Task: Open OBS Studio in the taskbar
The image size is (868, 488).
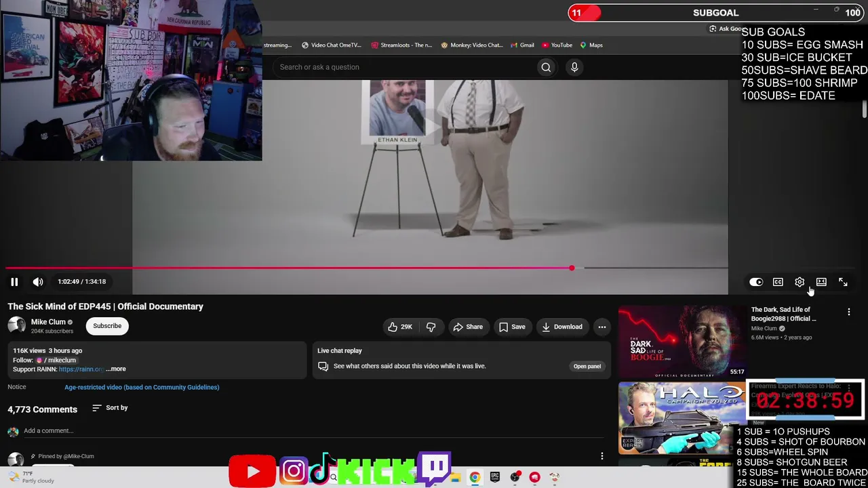Action: tap(515, 477)
